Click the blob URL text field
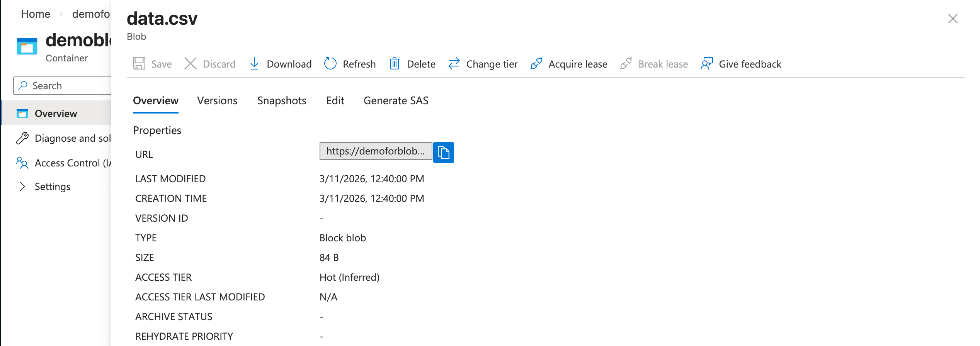The image size is (980, 346). pos(376,151)
